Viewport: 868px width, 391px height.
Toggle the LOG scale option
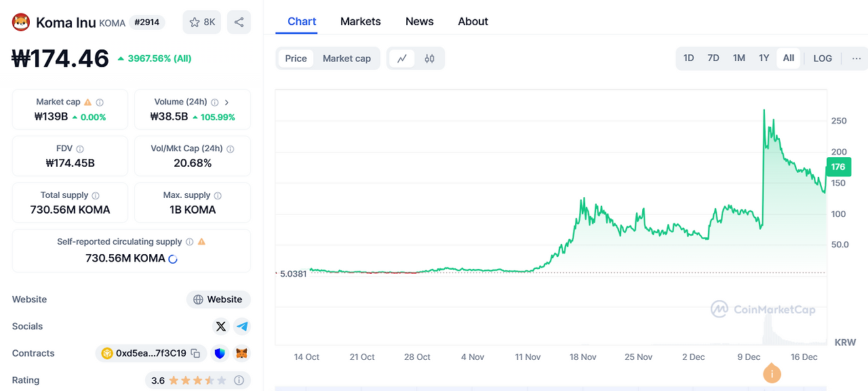tap(823, 58)
